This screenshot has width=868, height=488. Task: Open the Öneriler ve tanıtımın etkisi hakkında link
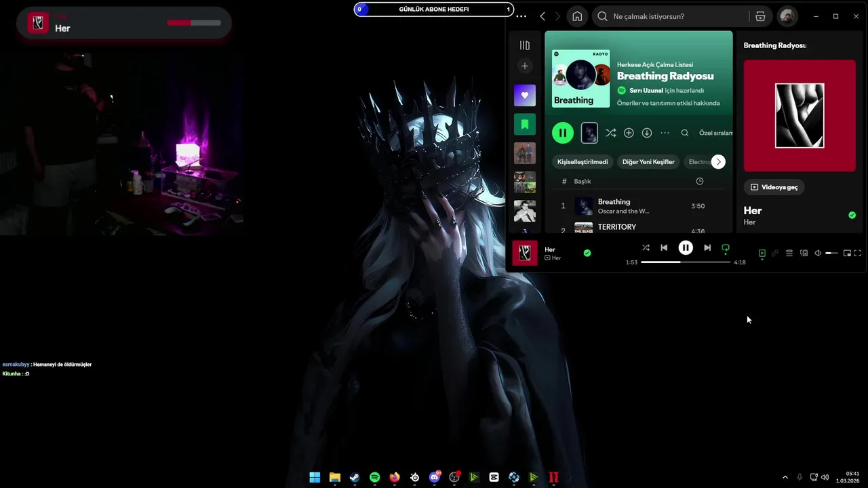click(668, 104)
